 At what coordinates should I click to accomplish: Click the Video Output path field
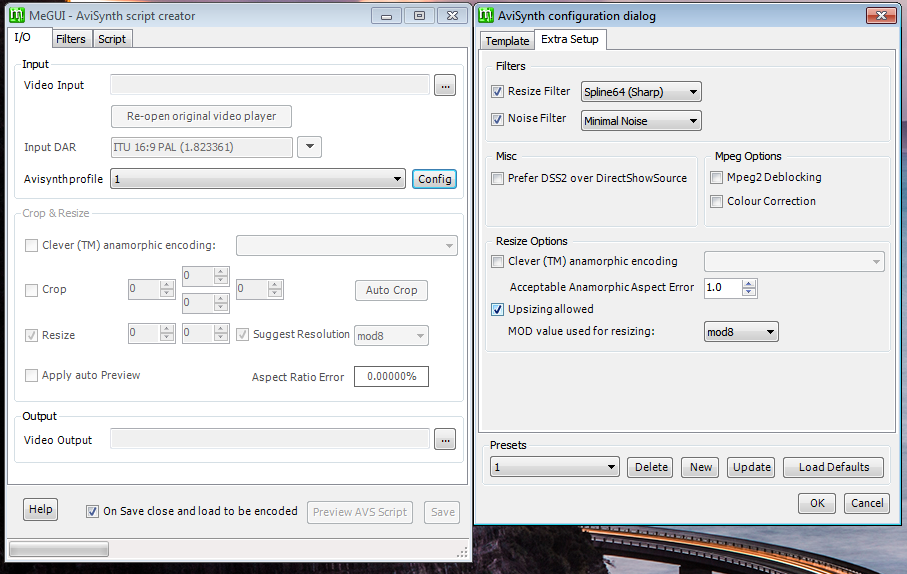point(270,439)
